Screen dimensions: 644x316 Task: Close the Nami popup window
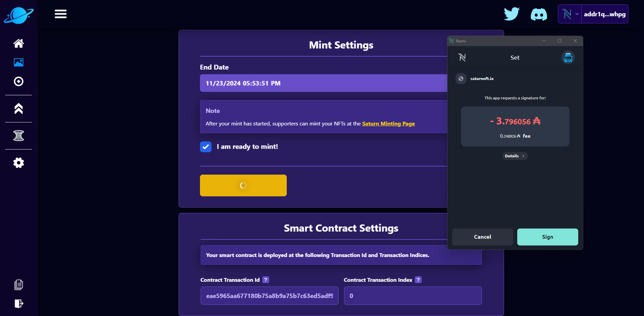point(575,41)
